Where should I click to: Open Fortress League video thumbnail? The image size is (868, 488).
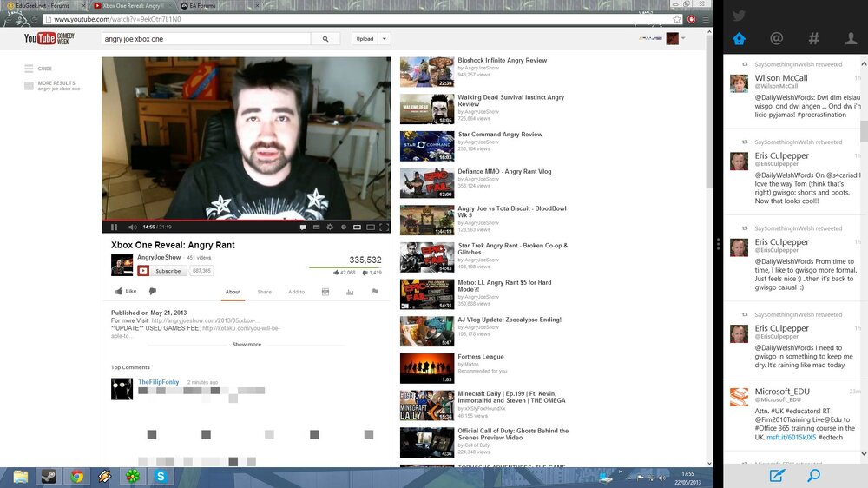pos(427,368)
